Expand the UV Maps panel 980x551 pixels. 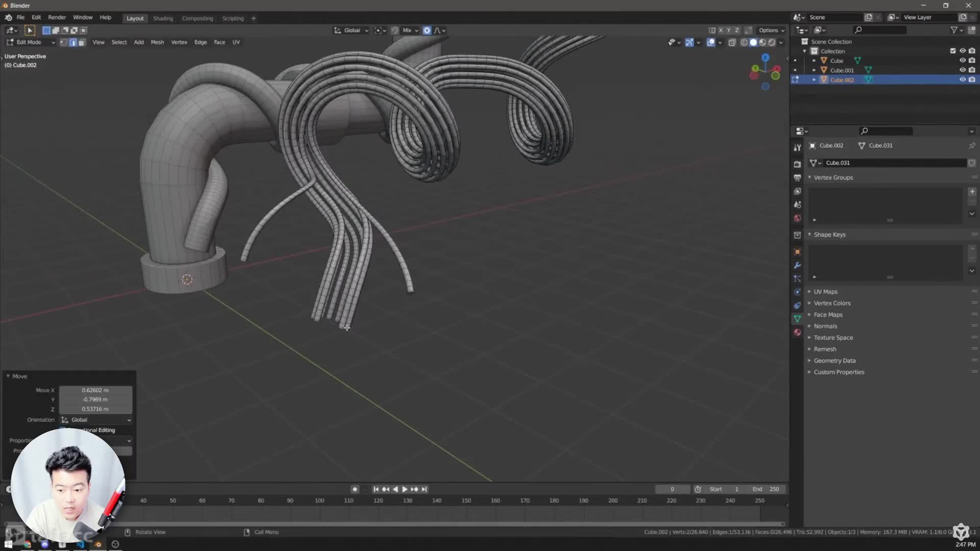pos(825,292)
